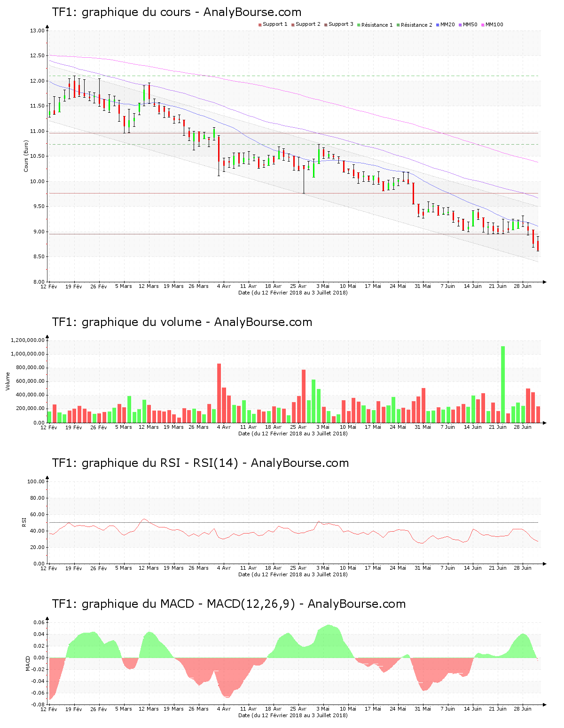Click the 600,000.00 volume axis label

30,381
